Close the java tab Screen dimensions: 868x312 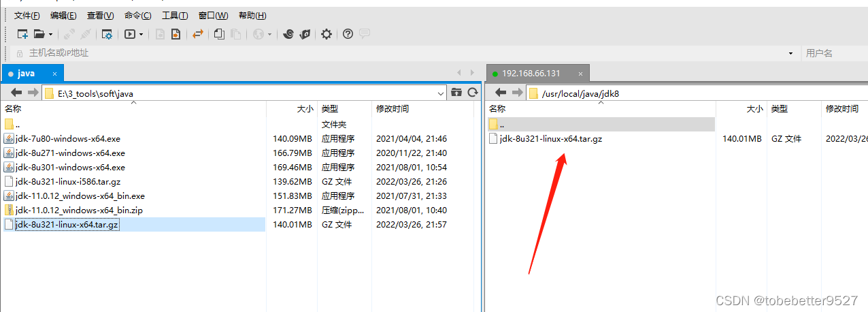click(x=54, y=74)
